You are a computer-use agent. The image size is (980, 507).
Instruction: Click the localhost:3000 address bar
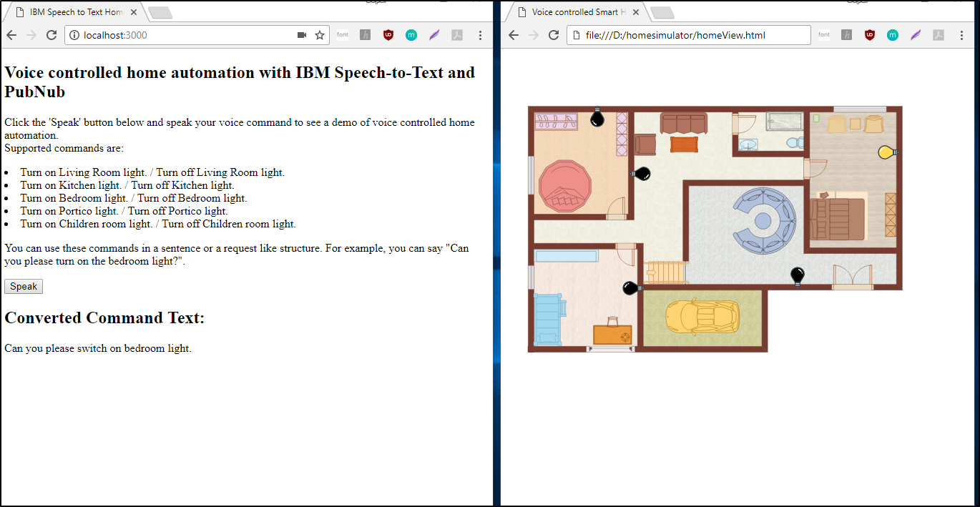tap(197, 35)
